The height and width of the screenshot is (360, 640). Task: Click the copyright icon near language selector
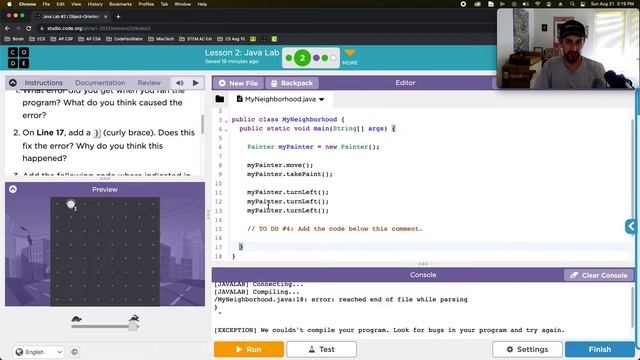pyautogui.click(x=75, y=352)
